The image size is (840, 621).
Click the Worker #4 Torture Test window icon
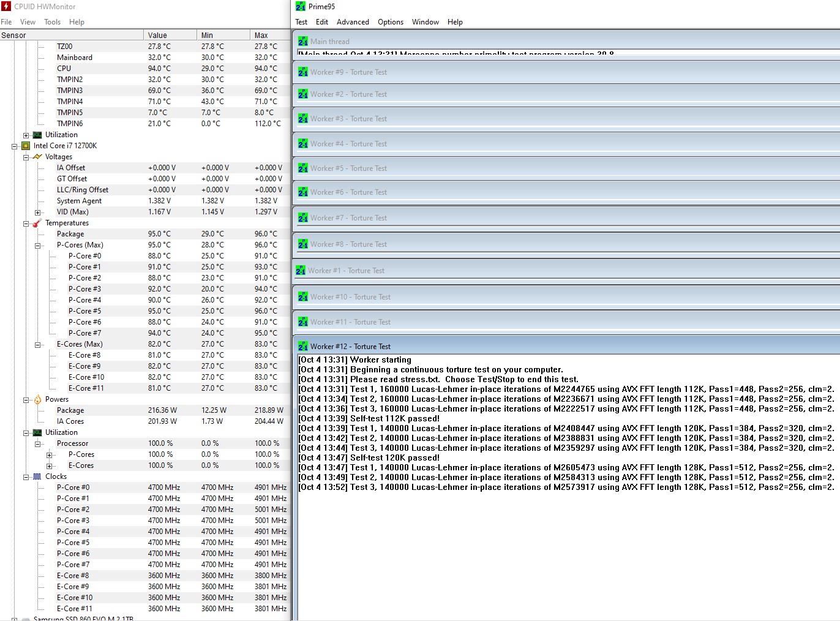tap(303, 143)
